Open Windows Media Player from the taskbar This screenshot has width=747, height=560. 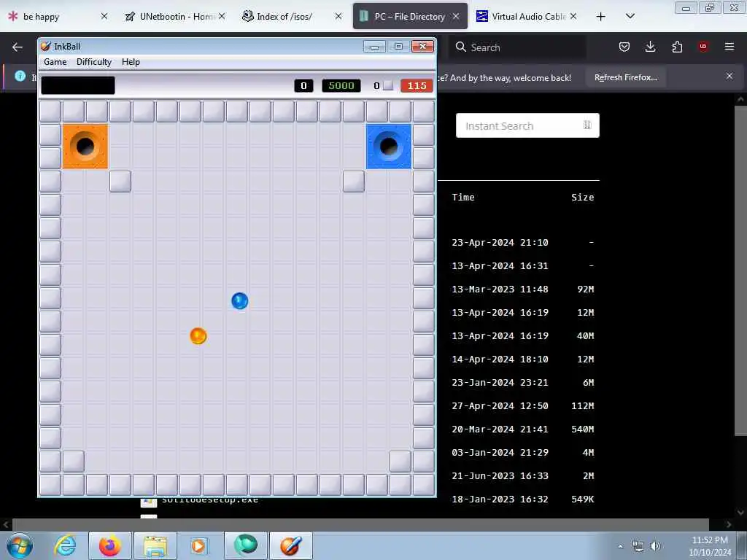200,545
